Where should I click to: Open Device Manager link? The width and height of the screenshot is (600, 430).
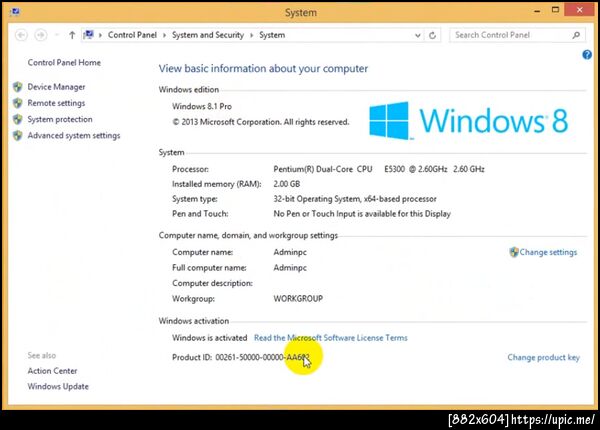pyautogui.click(x=56, y=87)
